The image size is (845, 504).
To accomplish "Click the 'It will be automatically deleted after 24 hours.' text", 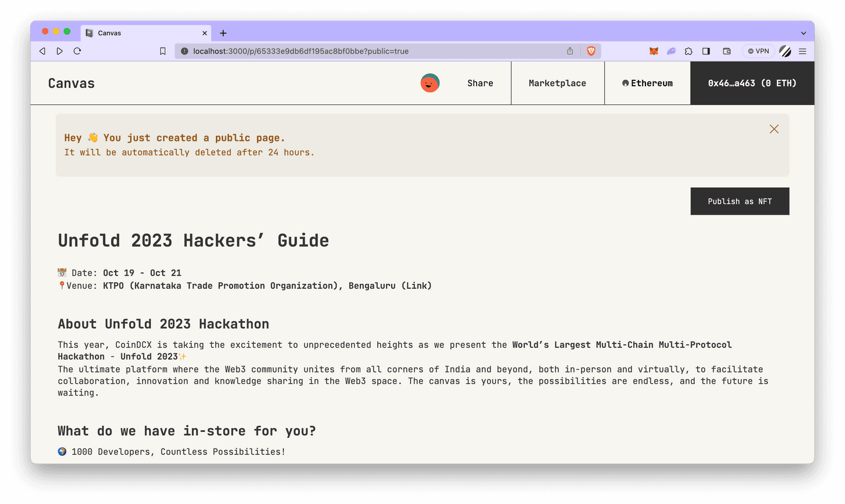I will coord(190,153).
